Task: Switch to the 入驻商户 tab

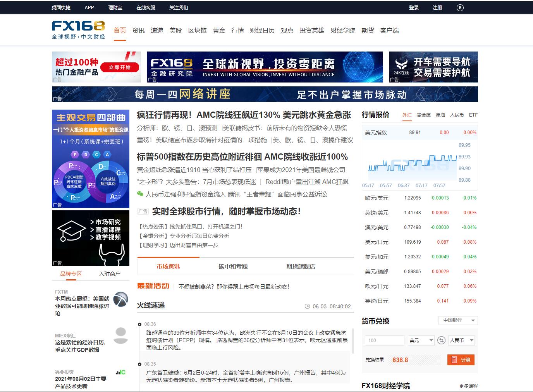Action: point(110,274)
